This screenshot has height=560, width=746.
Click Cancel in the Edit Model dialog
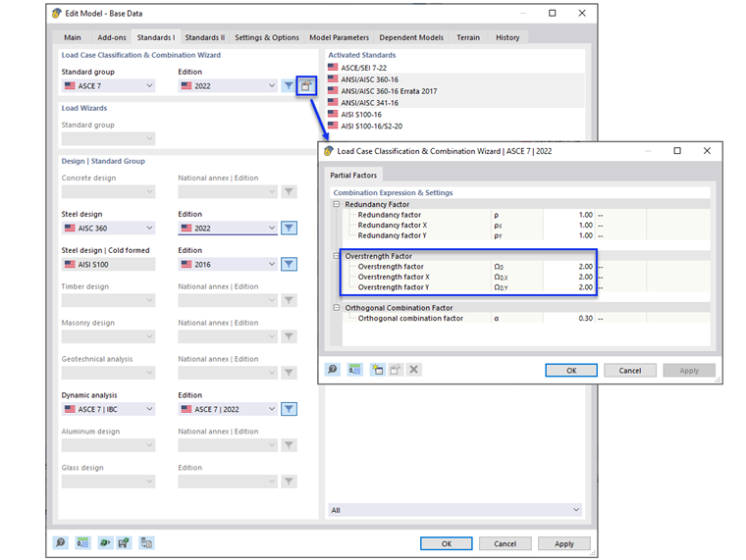click(505, 544)
